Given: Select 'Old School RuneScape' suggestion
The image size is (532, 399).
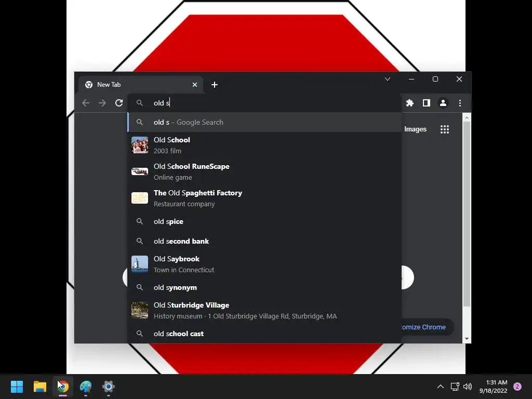Looking at the screenshot, I should 264,171.
